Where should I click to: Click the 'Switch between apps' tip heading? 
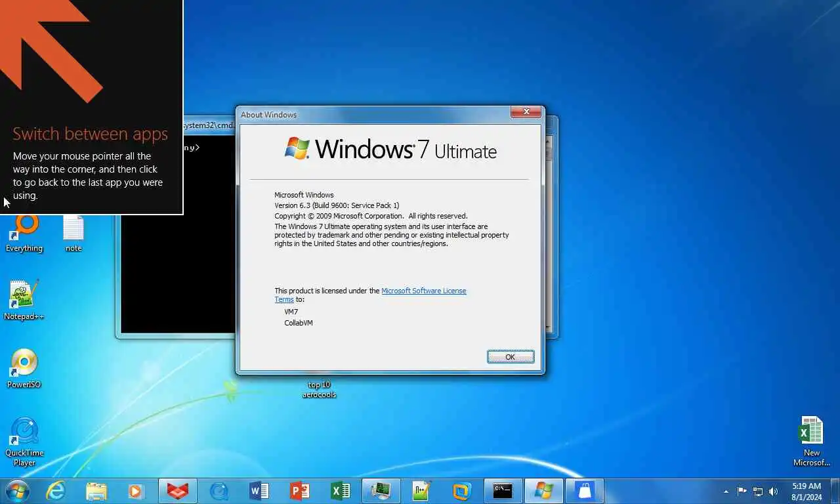[x=91, y=134]
